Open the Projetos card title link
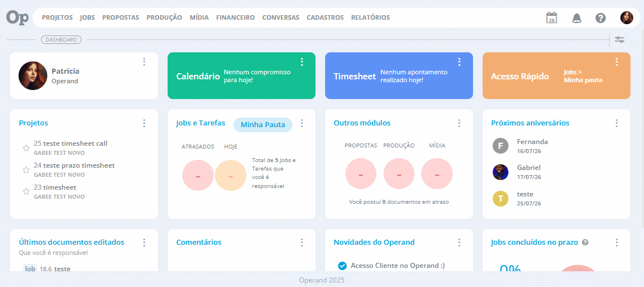This screenshot has width=644, height=287. tap(33, 123)
